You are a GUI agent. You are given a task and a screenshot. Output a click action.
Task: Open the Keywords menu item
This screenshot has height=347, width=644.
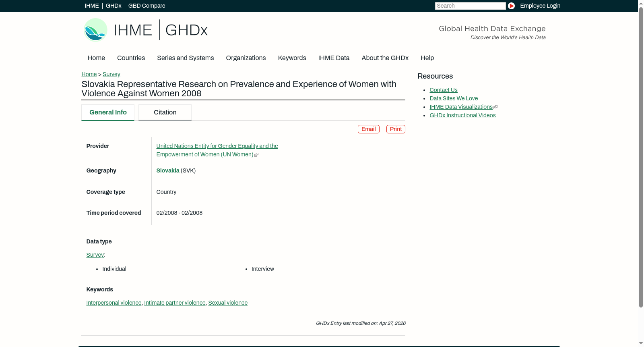[x=292, y=58]
